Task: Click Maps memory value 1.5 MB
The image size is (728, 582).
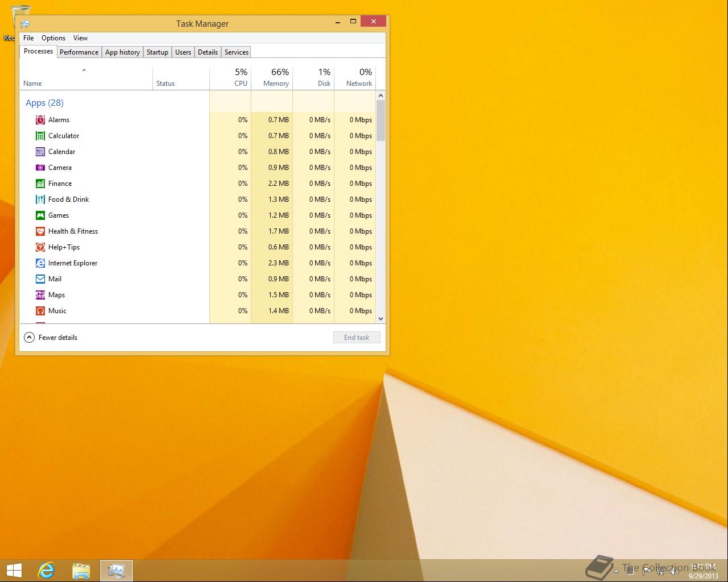Action: 279,295
